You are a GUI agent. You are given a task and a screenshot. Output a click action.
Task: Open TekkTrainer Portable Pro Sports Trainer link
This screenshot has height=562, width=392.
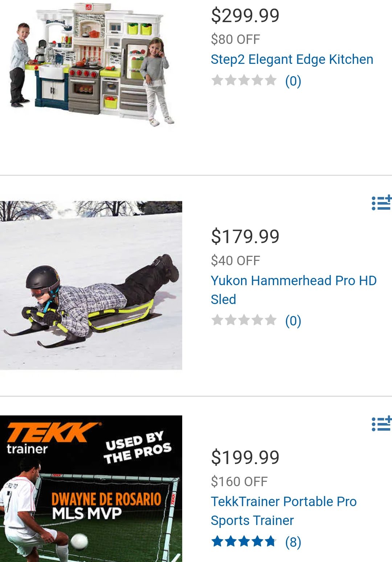(283, 511)
